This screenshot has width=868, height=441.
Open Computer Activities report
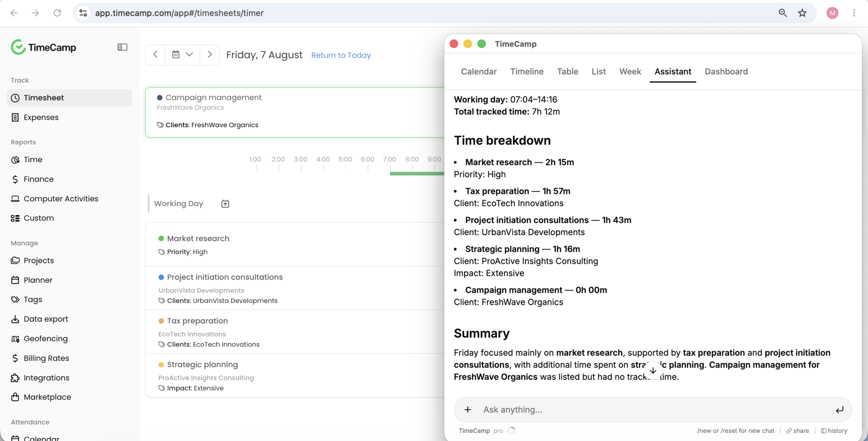pos(69,198)
